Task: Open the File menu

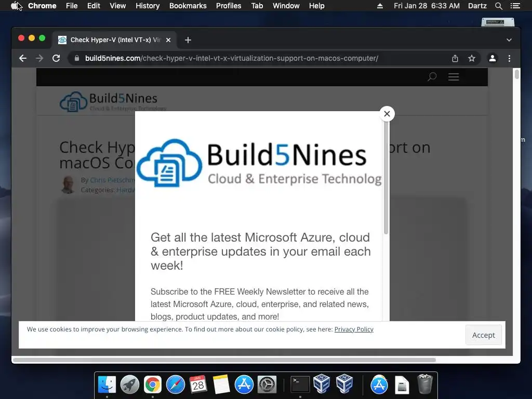Action: pos(72,6)
